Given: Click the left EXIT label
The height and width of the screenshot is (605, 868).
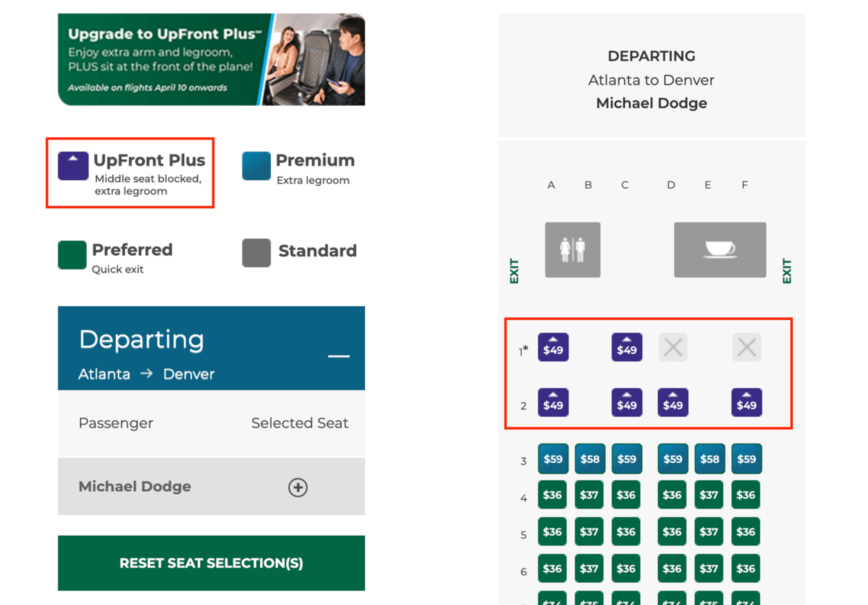Looking at the screenshot, I should coord(514,271).
